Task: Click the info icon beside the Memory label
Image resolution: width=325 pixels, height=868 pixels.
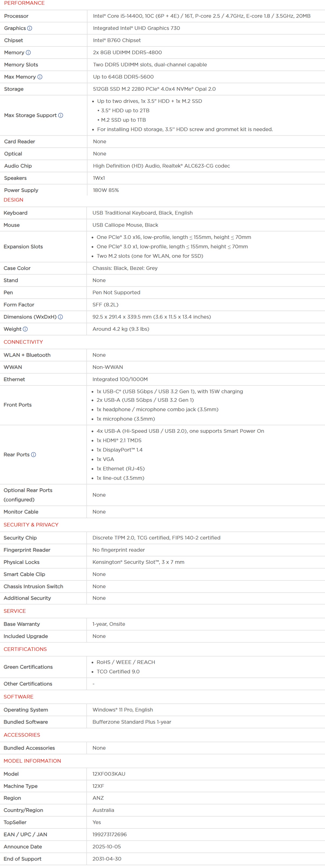Action: 28,52
